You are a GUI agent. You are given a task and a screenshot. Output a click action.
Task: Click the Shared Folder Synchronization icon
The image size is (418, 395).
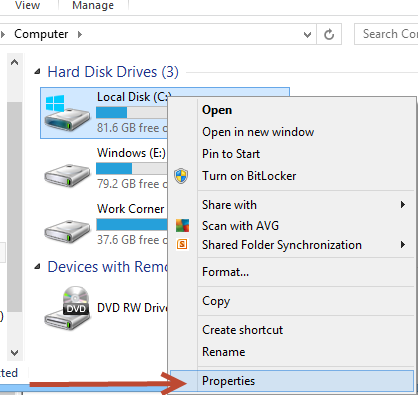tap(182, 245)
